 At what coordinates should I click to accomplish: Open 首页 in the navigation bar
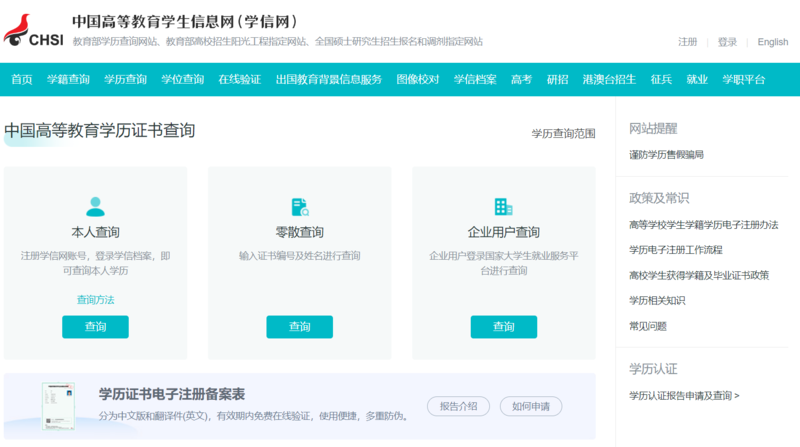click(x=22, y=79)
